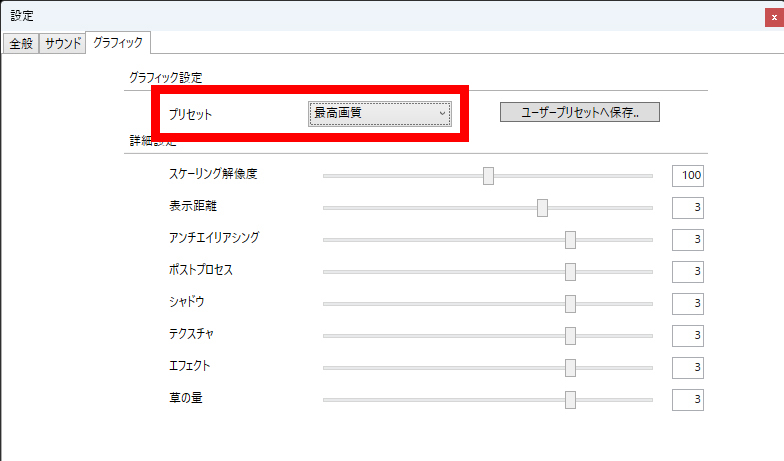
Task: Click the アンチエイリアシング slider handle
Action: click(x=570, y=240)
